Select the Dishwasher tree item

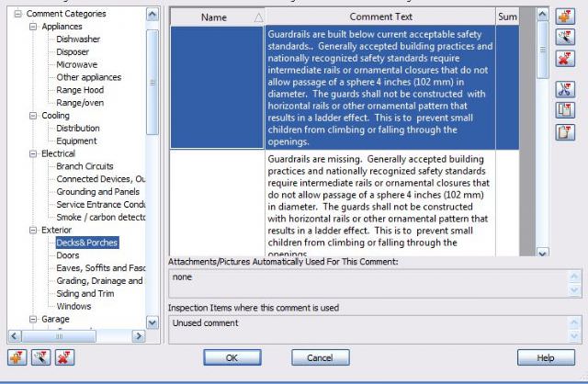click(x=78, y=40)
